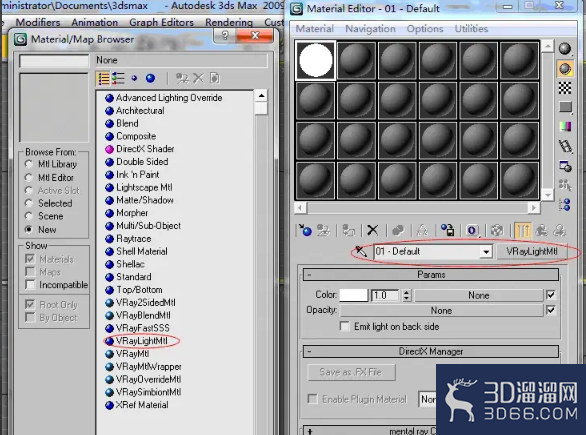This screenshot has height=435, width=586.
Task: Click Get Material icon
Action: [x=305, y=231]
